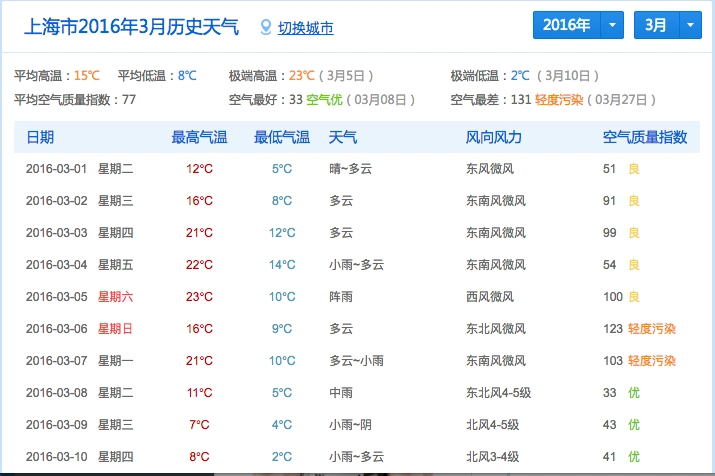
Task: Open the 切换城市 city switch link
Action: tap(305, 27)
